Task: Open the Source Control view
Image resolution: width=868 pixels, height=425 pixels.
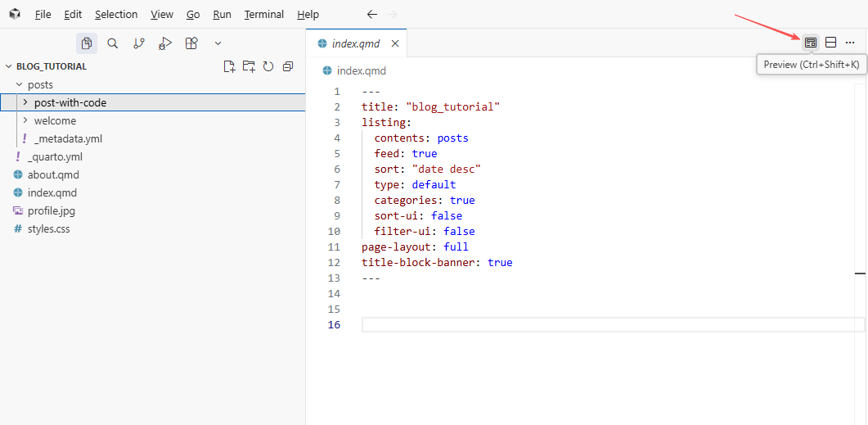Action: [139, 43]
